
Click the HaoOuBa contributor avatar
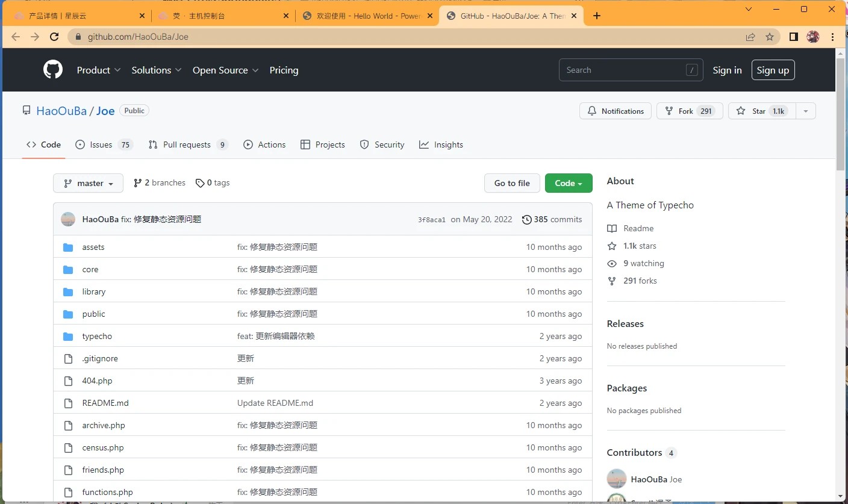(x=616, y=479)
